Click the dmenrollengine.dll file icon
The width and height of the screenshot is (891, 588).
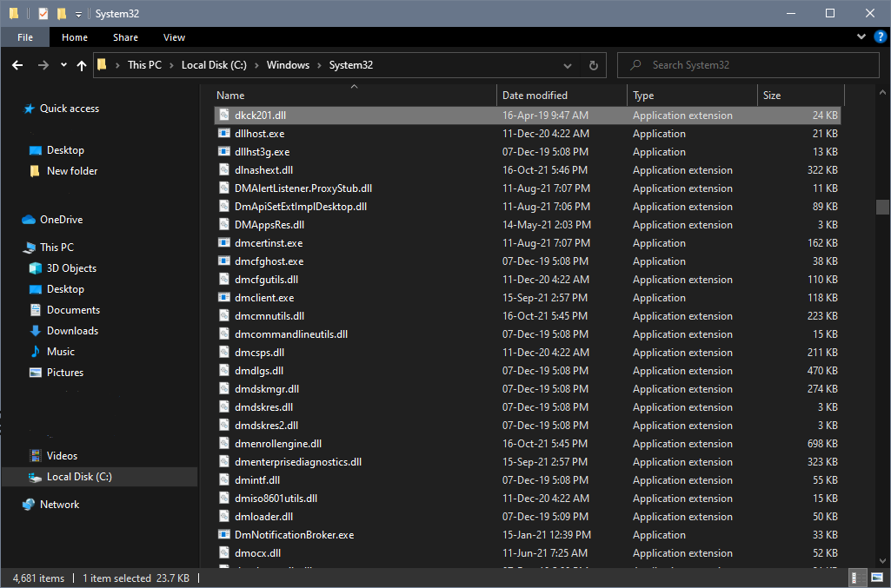pyautogui.click(x=224, y=443)
